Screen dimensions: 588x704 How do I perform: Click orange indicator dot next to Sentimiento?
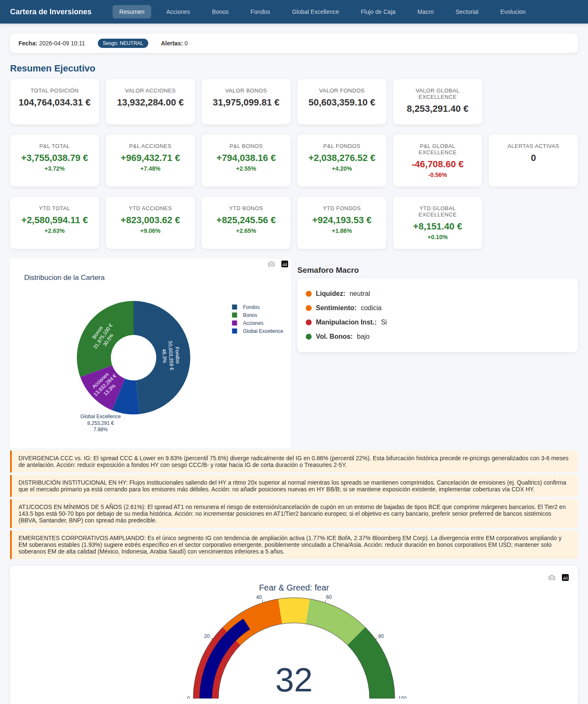pyautogui.click(x=309, y=308)
